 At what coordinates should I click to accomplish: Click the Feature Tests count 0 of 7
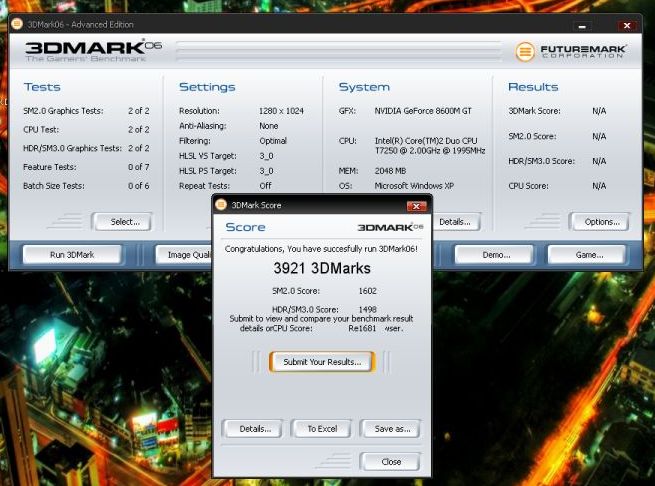click(139, 167)
